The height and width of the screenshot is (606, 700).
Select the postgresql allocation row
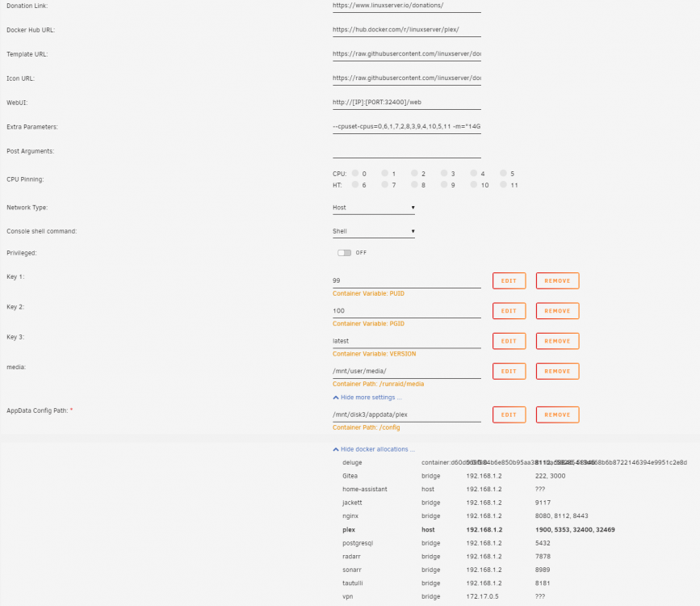coord(446,543)
